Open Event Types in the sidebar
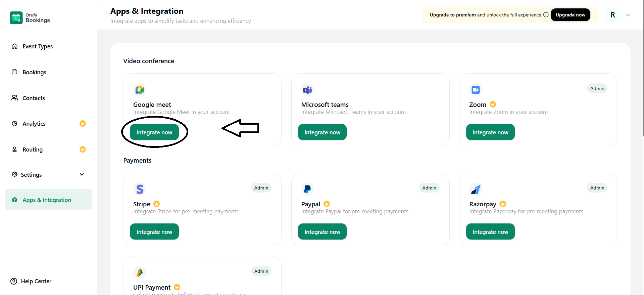Image resolution: width=644 pixels, height=295 pixels. pos(37,46)
